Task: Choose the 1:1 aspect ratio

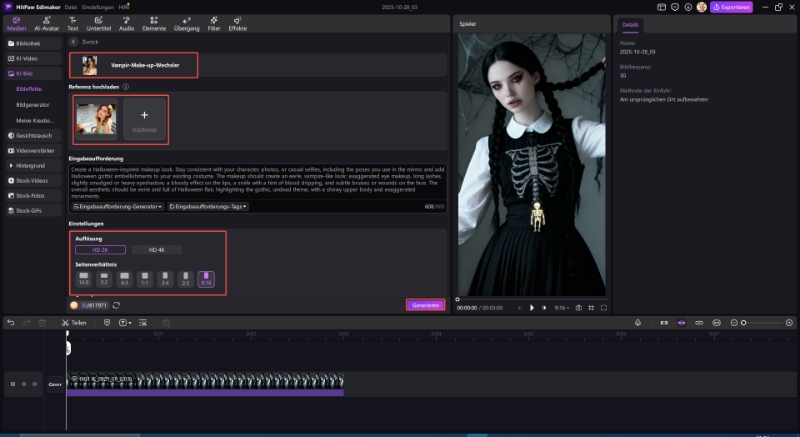Action: pos(145,277)
